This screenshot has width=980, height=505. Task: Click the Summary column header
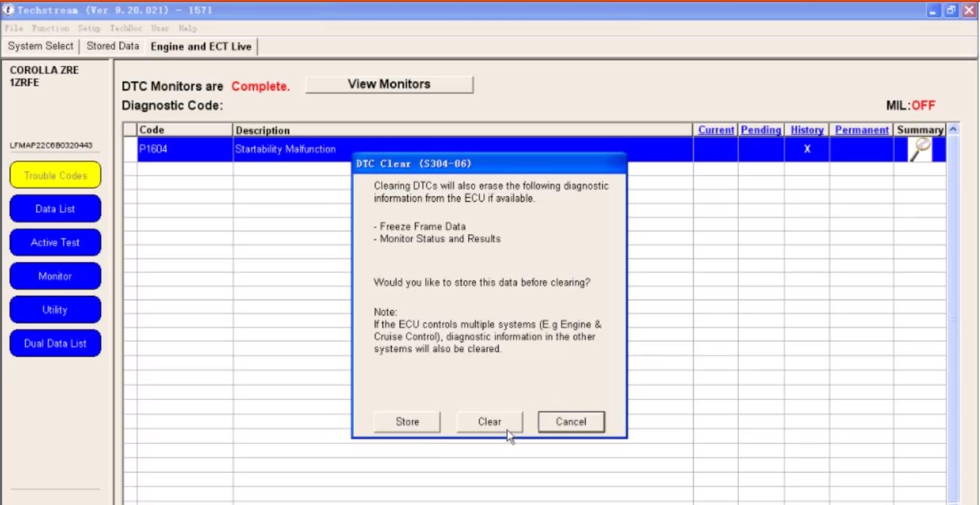[920, 130]
